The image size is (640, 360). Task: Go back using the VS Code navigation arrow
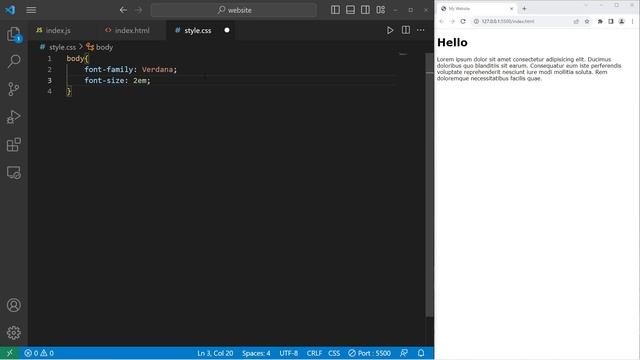(123, 10)
